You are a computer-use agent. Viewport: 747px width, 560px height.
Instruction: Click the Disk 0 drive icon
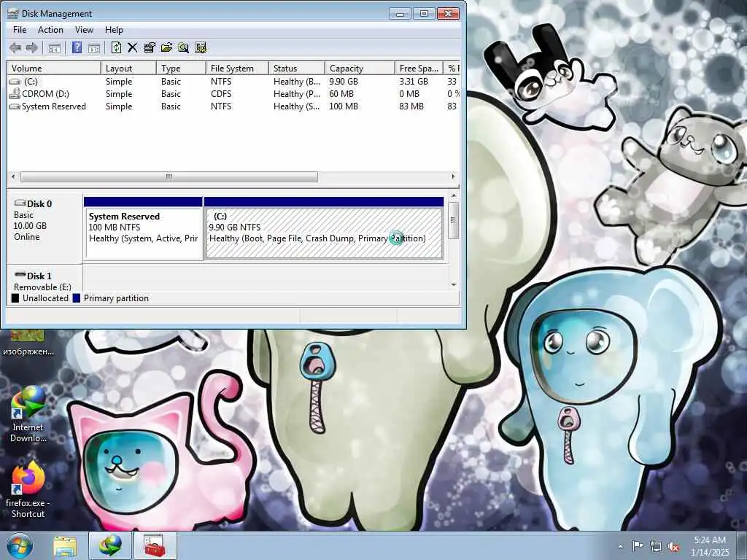[20, 203]
